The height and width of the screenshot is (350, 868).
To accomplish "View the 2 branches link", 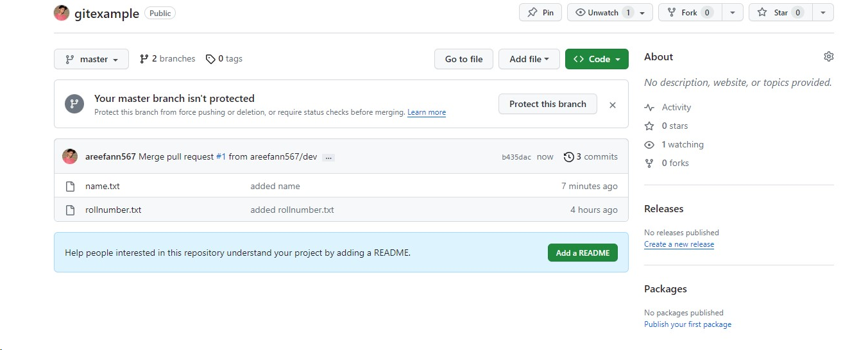I will [x=167, y=58].
